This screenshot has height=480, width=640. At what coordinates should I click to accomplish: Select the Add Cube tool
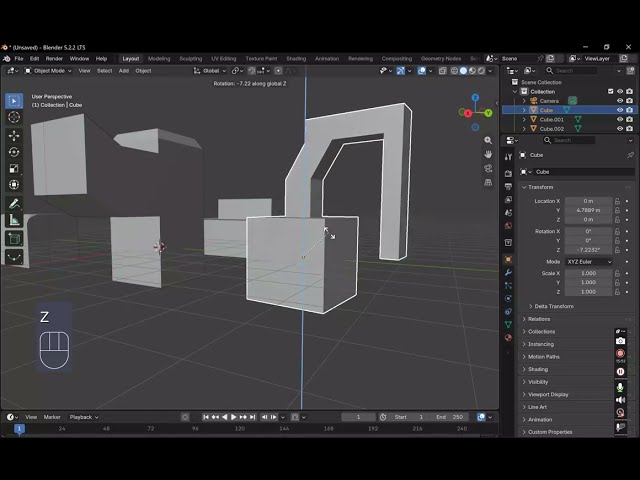point(14,238)
